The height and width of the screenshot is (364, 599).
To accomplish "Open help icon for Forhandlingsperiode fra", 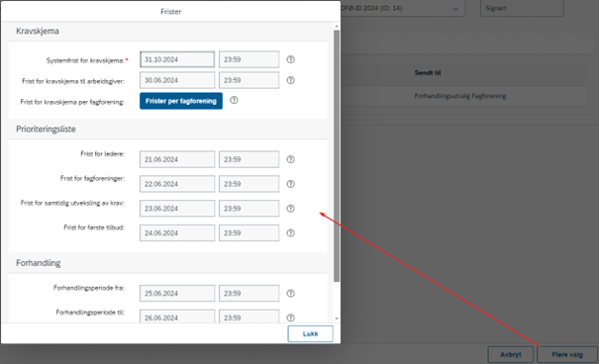I will coord(291,293).
